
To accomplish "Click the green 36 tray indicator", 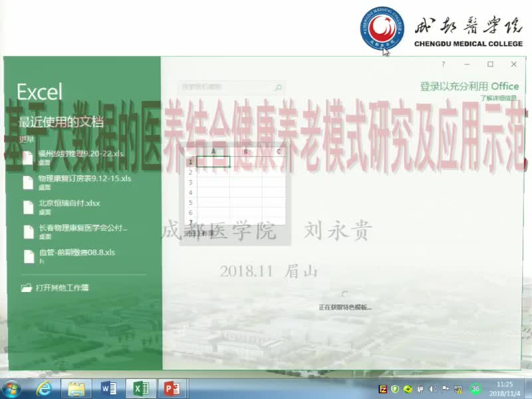I will coord(475,389).
